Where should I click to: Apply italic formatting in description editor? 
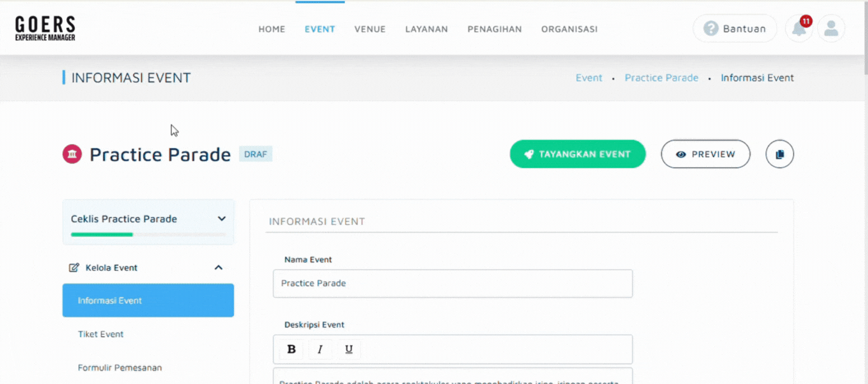[320, 349]
